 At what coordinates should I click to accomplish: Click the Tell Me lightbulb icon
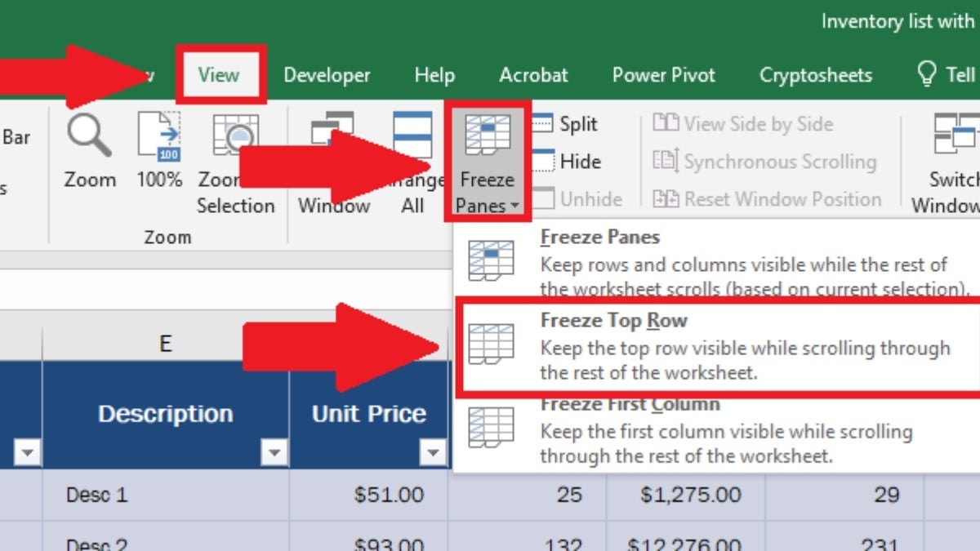point(927,74)
